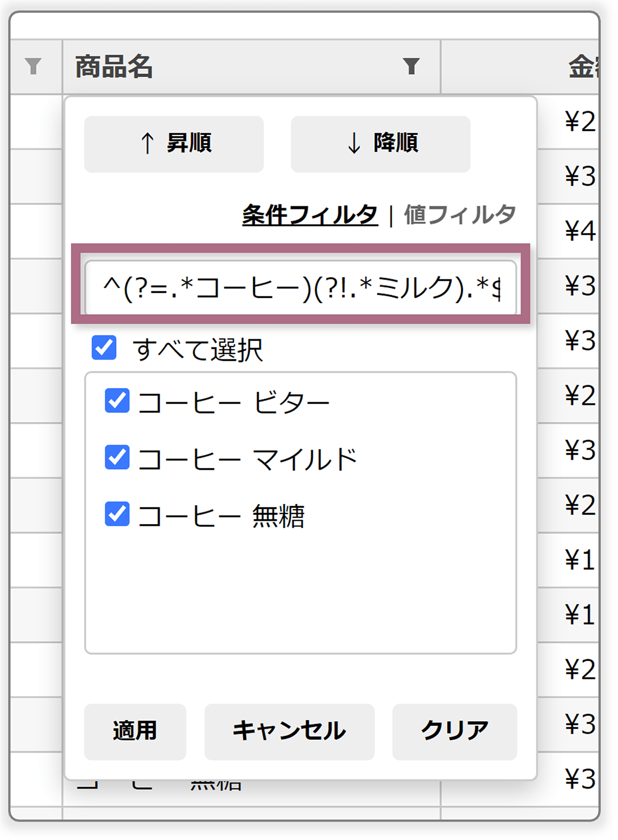
Task: Uncheck the すべて選択 checkbox
Action: [104, 348]
